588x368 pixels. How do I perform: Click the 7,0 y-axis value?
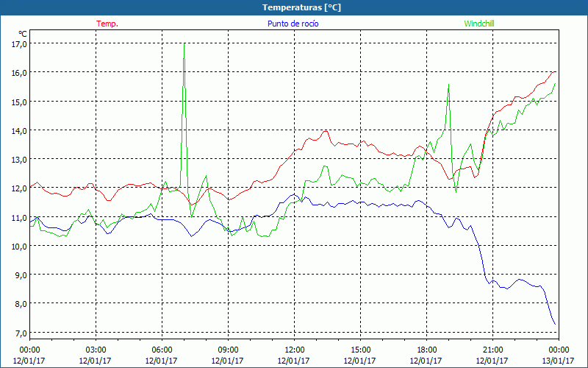point(21,333)
